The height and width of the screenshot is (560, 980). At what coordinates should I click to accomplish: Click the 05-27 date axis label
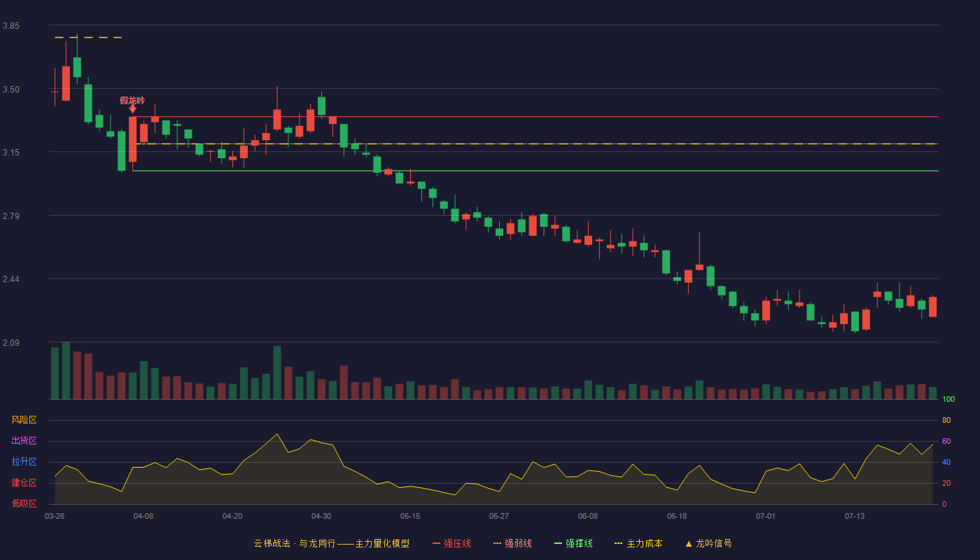pyautogui.click(x=499, y=516)
